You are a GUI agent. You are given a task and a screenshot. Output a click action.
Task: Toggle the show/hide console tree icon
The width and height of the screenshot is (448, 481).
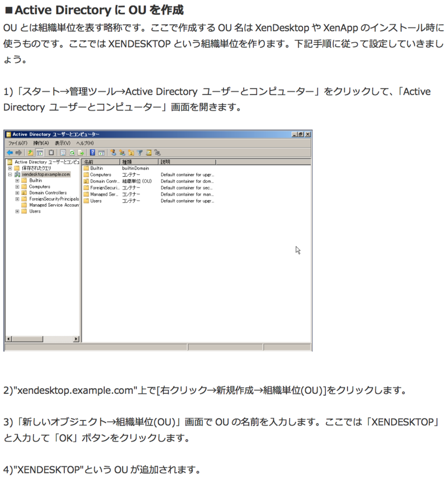[x=39, y=153]
